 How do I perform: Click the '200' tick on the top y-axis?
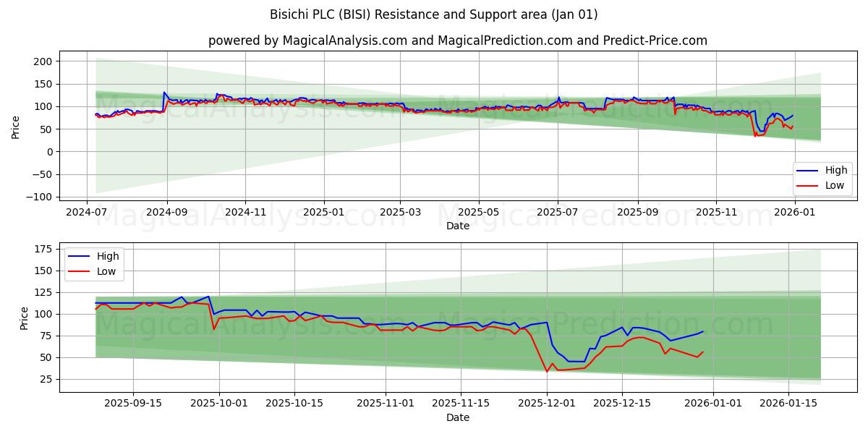pos(44,61)
